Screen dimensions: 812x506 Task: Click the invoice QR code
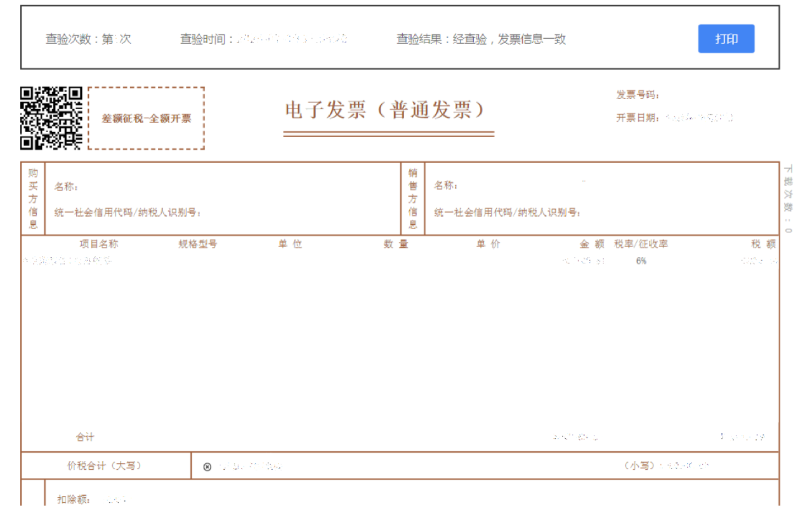(x=51, y=118)
